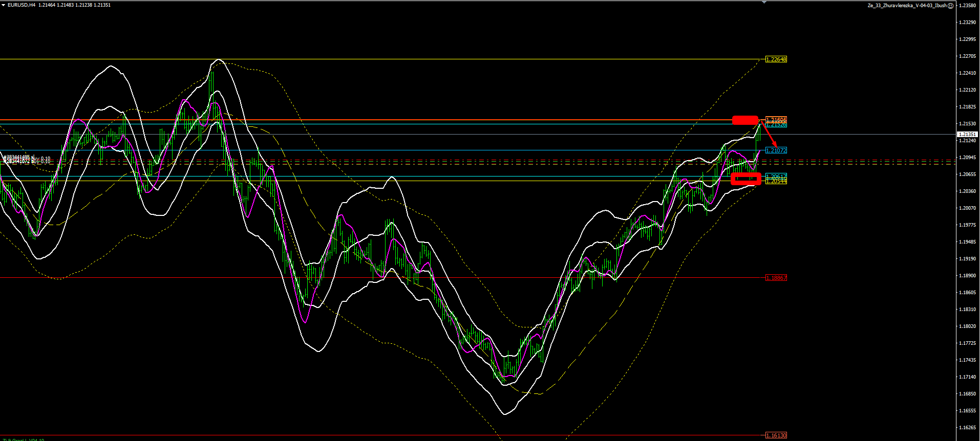Expand the one-click trading arrow beside EURUSD,H4
Screen dimensions: 980x441
pyautogui.click(x=3, y=5)
